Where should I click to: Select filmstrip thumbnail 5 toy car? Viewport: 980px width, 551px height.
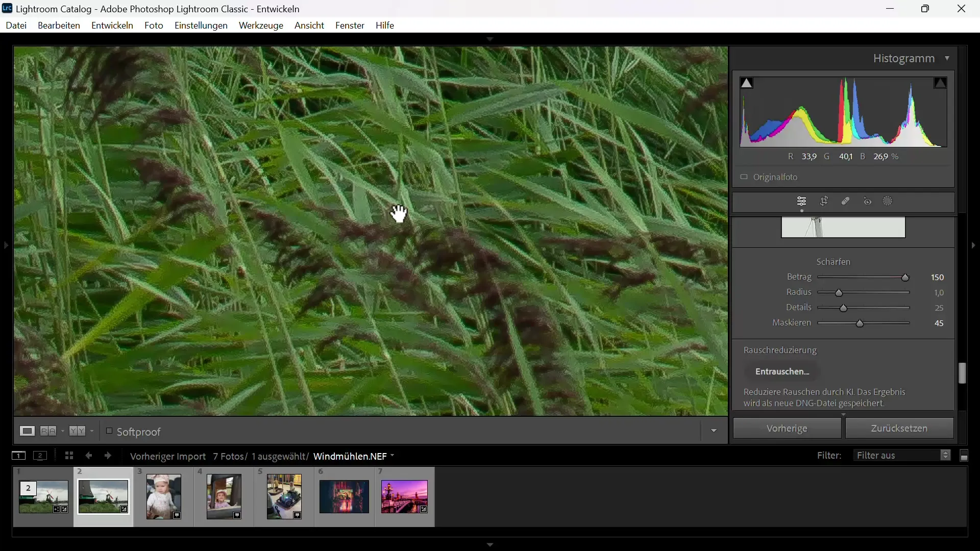tap(284, 496)
